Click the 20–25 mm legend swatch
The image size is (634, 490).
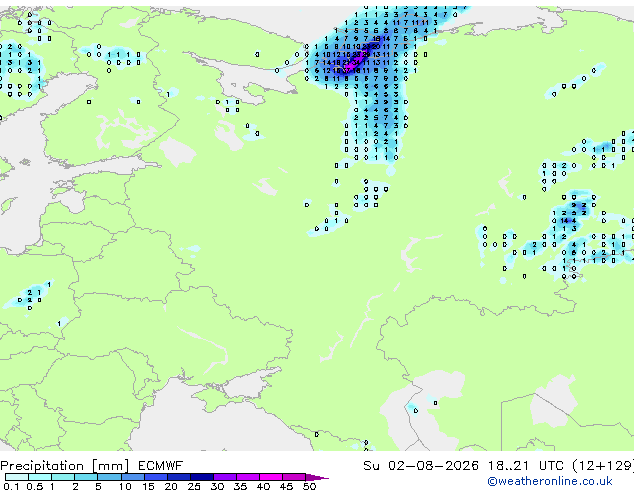pyautogui.click(x=178, y=477)
